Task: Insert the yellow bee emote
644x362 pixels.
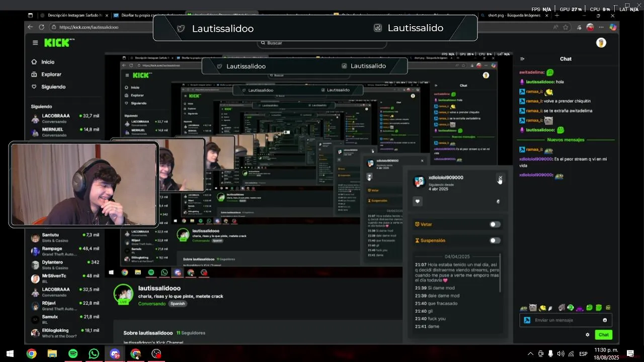Action: 542,308
